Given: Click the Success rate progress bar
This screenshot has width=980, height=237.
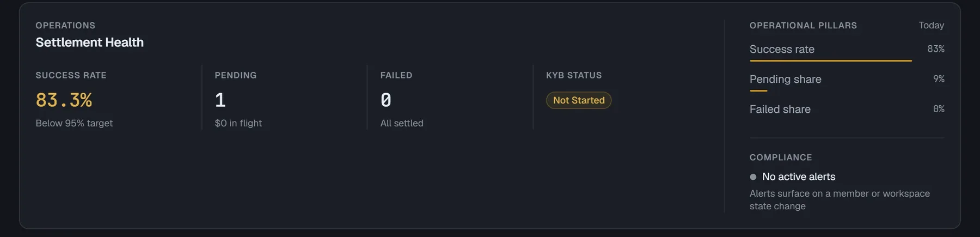Looking at the screenshot, I should (x=830, y=60).
